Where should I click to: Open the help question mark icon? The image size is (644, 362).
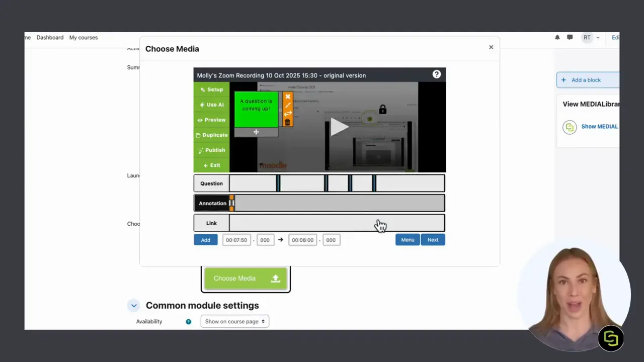[437, 74]
